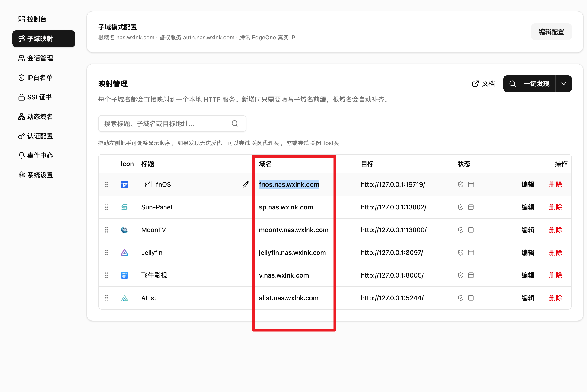Open the 关闭代理头 link
Screen dimensions: 587x392
point(265,143)
